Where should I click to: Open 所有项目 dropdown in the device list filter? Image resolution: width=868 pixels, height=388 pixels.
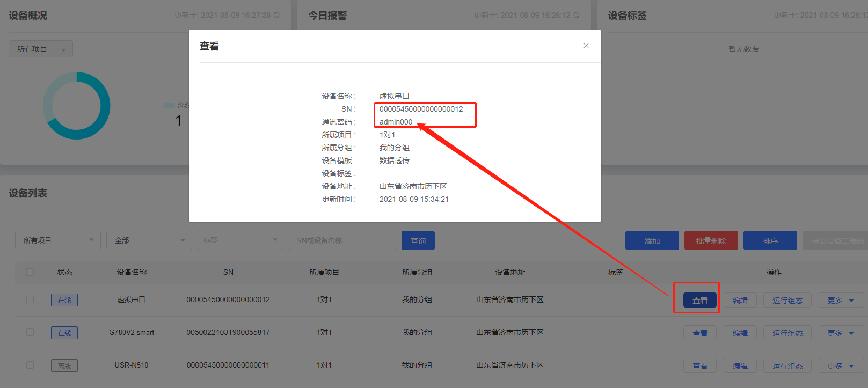(58, 240)
